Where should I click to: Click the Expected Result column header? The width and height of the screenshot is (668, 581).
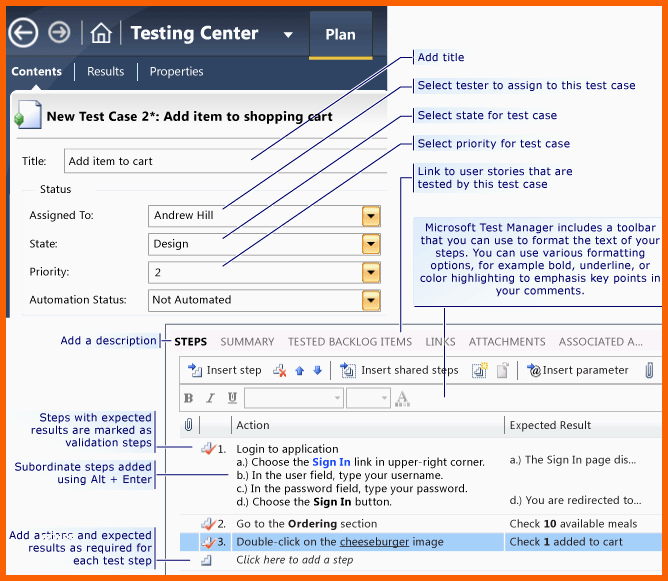pos(550,425)
